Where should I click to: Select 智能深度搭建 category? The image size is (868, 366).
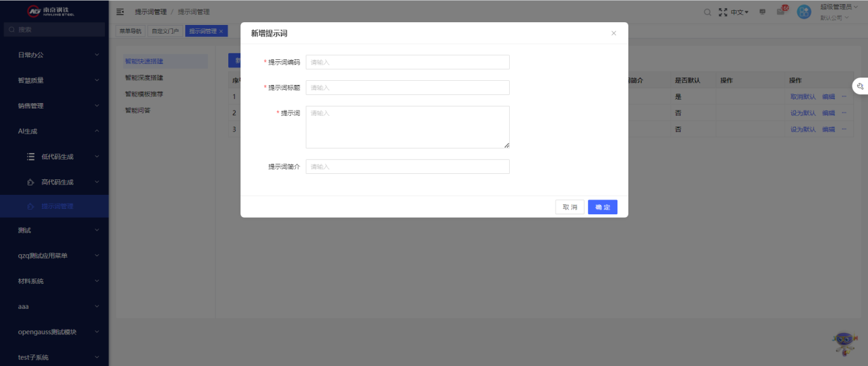(x=144, y=78)
